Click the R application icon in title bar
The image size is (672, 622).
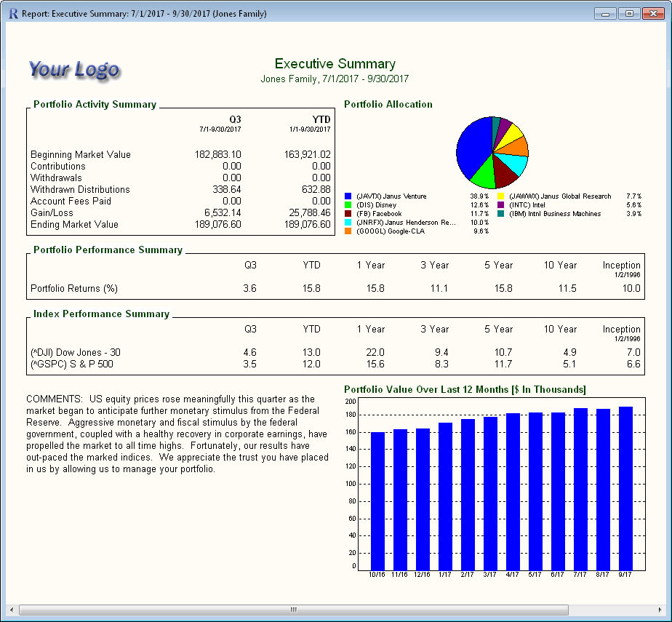point(13,14)
